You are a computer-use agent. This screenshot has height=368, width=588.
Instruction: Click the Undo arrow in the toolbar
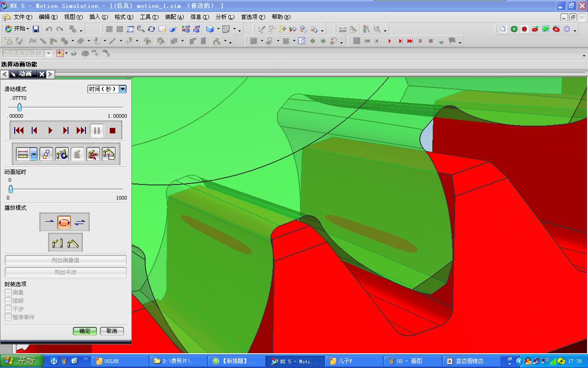tap(49, 29)
